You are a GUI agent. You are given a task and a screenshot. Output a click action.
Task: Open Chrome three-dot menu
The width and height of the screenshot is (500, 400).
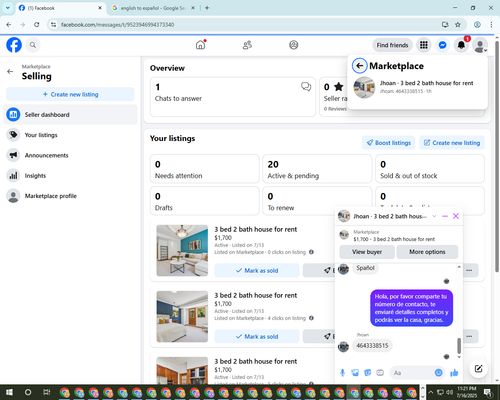pyautogui.click(x=491, y=24)
